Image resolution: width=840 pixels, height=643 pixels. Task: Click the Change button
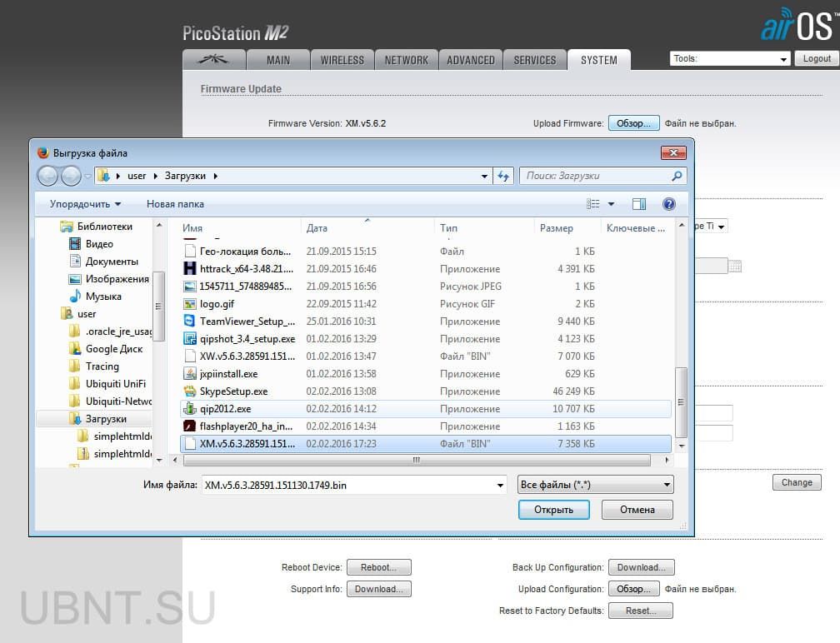(797, 482)
